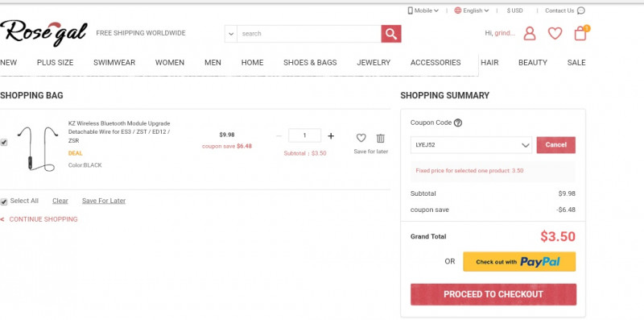Open the shopping bag icon in header

[x=580, y=33]
